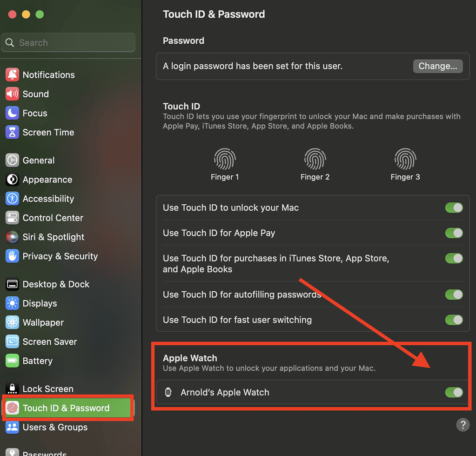Open the help question mark button
This screenshot has width=476, height=456.
463,425
